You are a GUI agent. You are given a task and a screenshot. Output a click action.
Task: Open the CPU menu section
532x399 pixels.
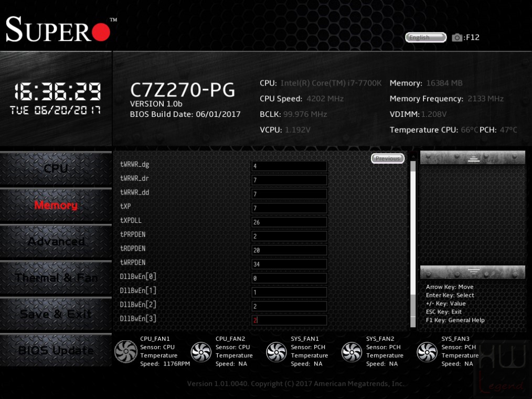56,169
